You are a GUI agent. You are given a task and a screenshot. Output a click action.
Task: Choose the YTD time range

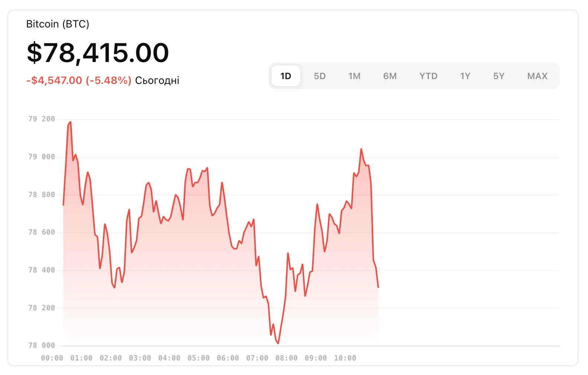(428, 76)
